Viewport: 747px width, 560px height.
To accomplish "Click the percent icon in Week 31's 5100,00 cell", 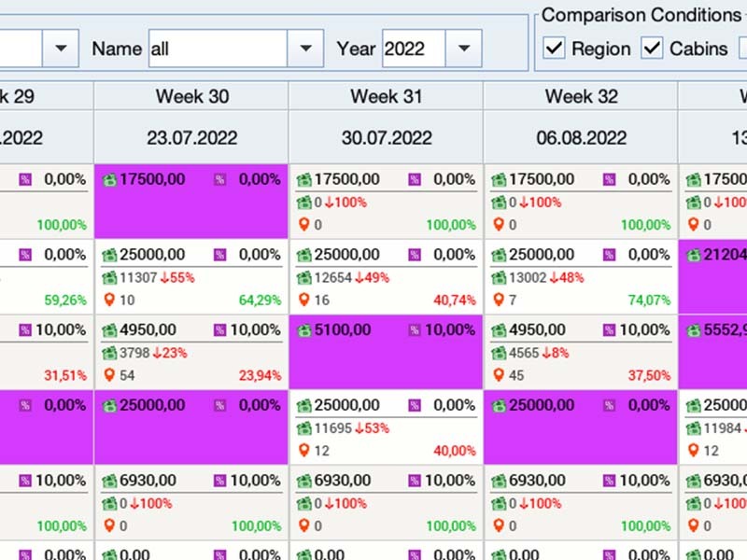I will (415, 330).
